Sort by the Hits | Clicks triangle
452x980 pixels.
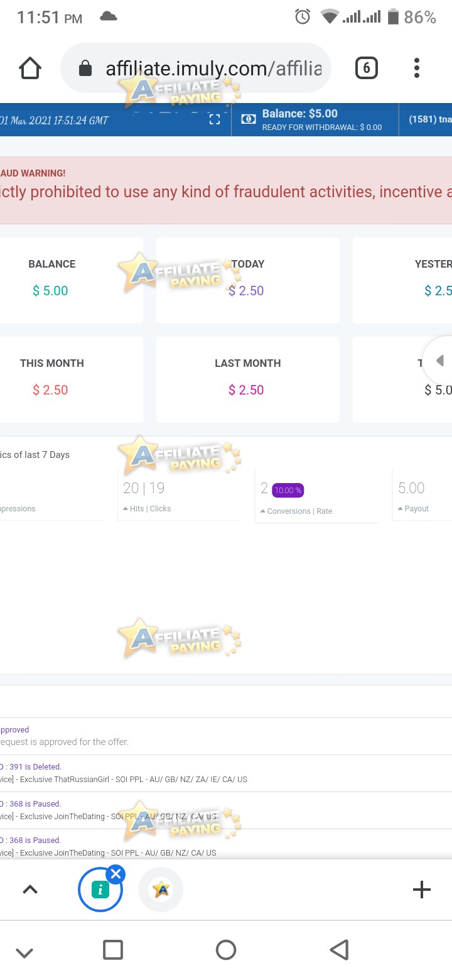click(x=126, y=509)
